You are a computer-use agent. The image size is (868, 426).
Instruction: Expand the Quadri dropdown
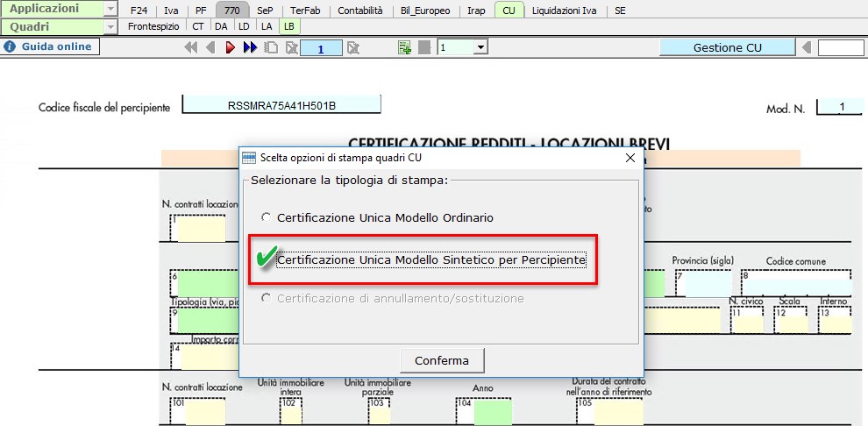pos(110,27)
